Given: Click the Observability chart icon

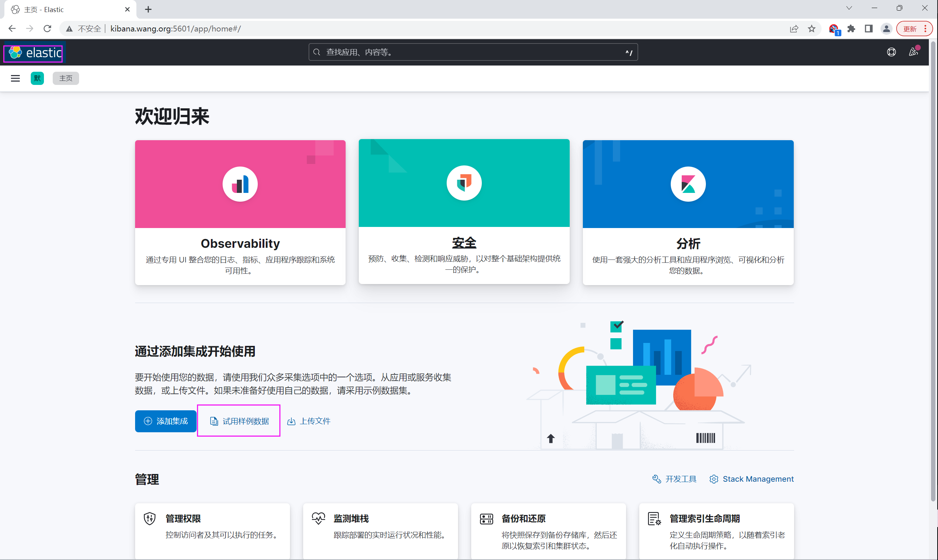Looking at the screenshot, I should tap(240, 184).
